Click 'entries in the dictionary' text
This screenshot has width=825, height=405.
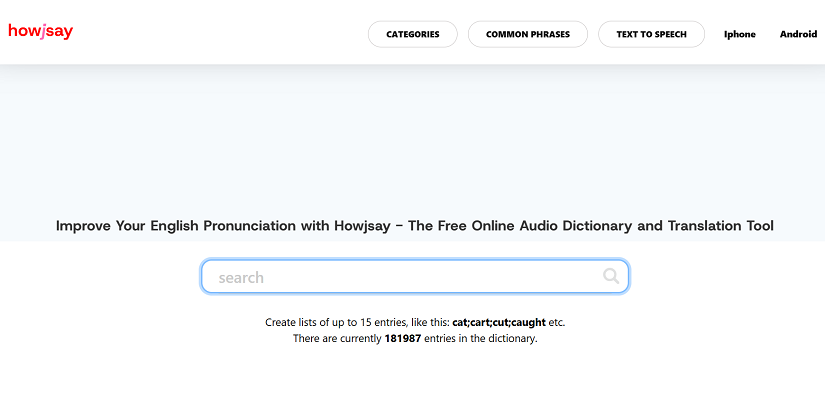click(x=480, y=339)
